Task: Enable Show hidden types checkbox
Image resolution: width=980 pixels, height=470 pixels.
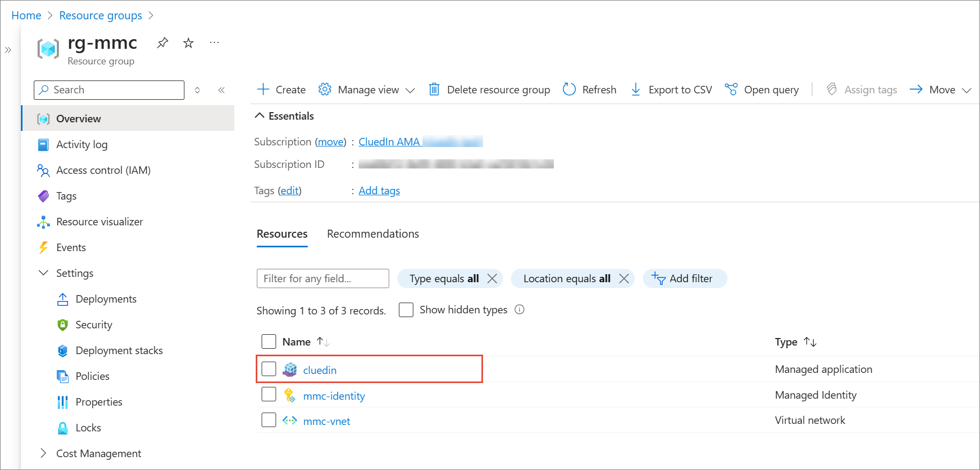Action: pyautogui.click(x=406, y=310)
